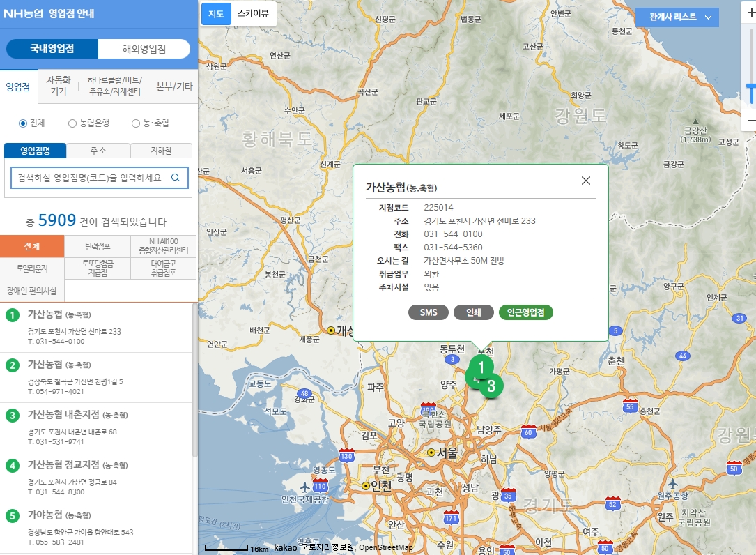Filter results by 전체
This screenshot has height=555, width=756.
pos(32,246)
